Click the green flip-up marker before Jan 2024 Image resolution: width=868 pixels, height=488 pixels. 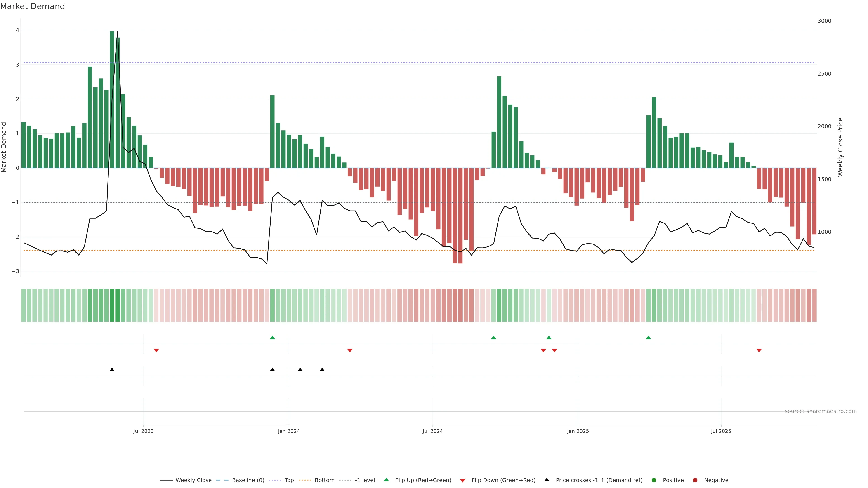[273, 338]
